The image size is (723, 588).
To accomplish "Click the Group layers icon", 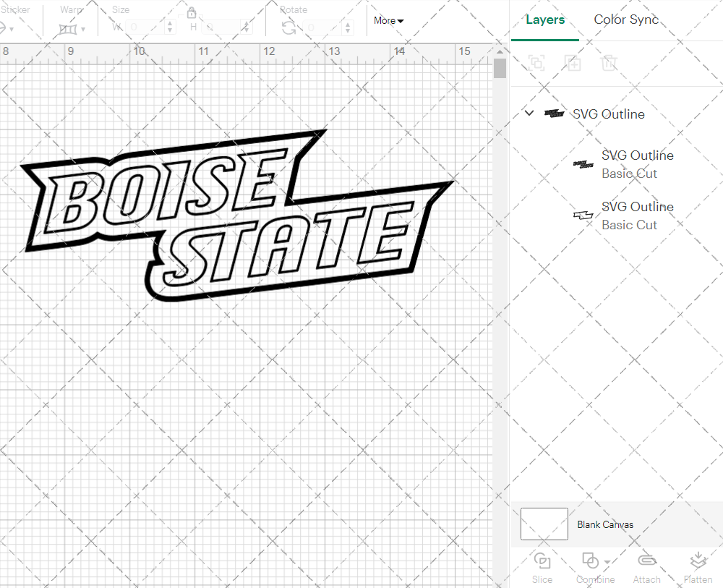I will point(536,64).
